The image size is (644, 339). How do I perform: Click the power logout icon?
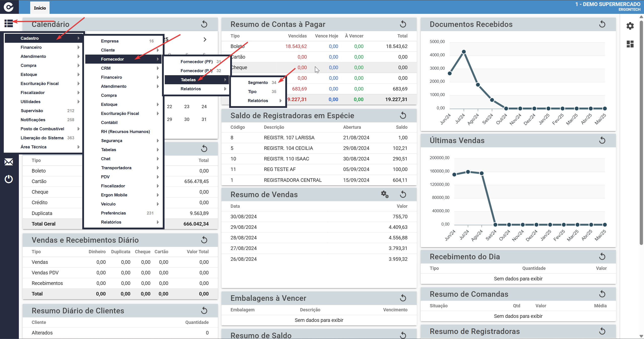9,179
